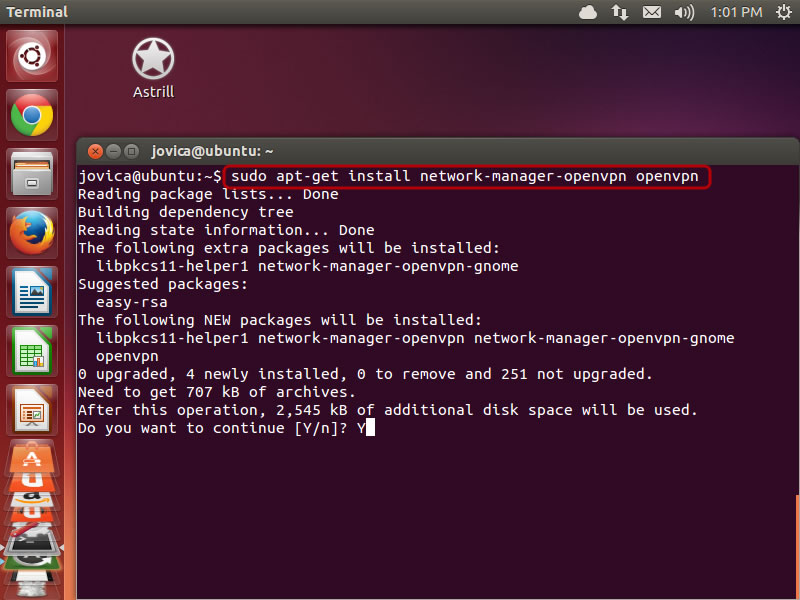Launch Firefox from the launcher
Screen dimensions: 800x600
click(32, 233)
